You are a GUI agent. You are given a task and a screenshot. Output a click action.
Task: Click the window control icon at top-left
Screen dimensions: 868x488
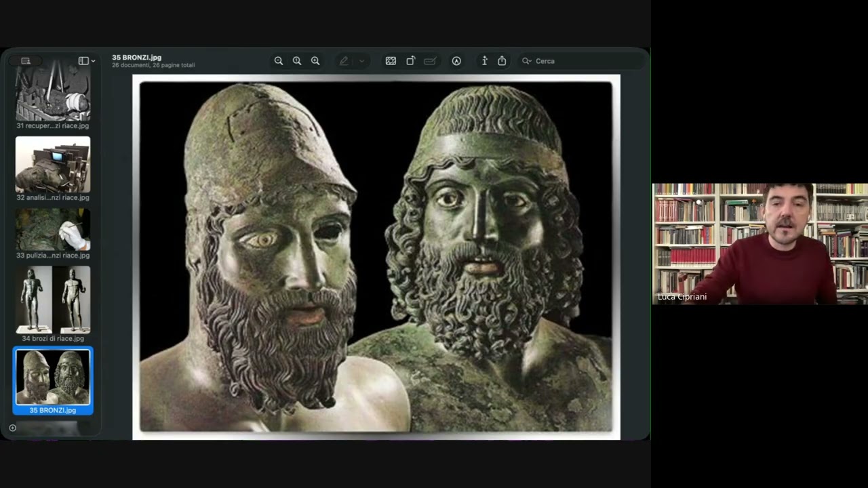26,61
